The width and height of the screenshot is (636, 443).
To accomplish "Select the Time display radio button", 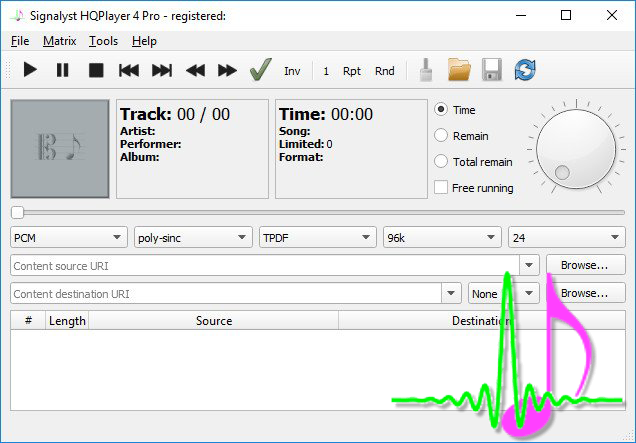I will (x=441, y=110).
